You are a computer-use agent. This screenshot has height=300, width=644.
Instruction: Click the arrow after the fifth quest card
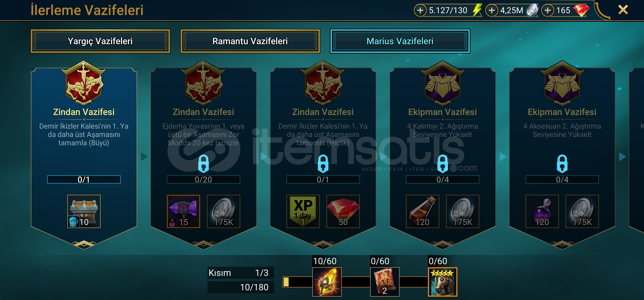point(622,157)
